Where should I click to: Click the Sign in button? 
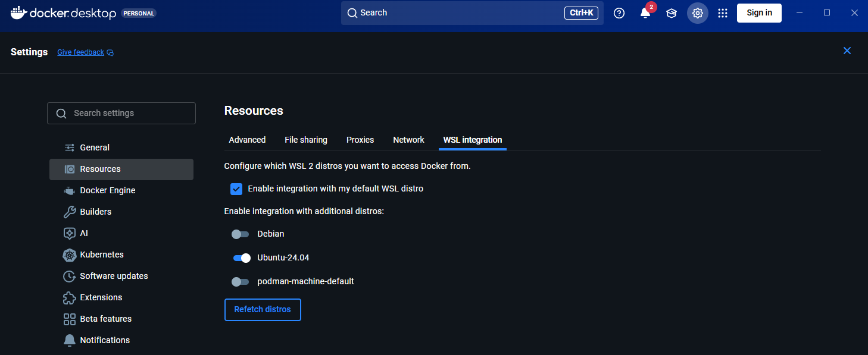coord(759,12)
